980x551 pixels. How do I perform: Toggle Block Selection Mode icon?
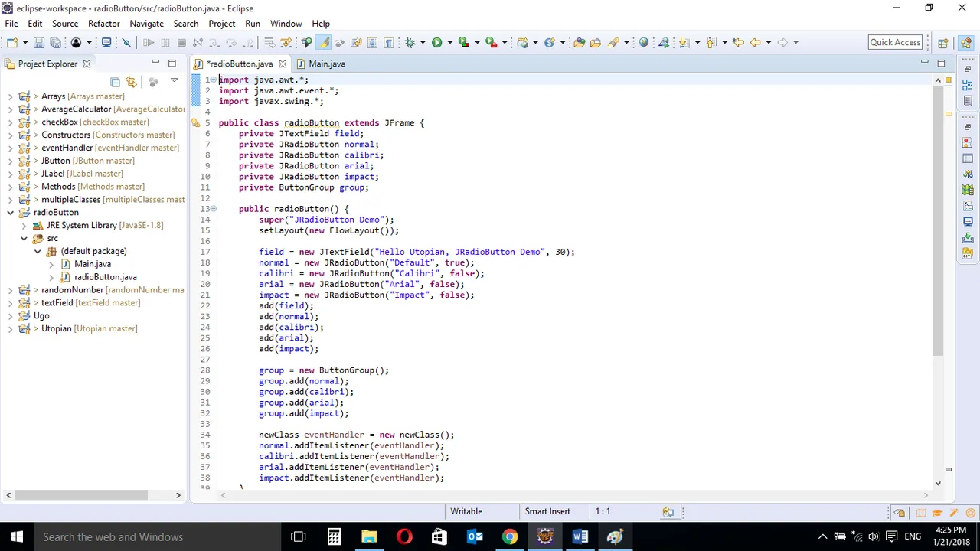tap(373, 42)
